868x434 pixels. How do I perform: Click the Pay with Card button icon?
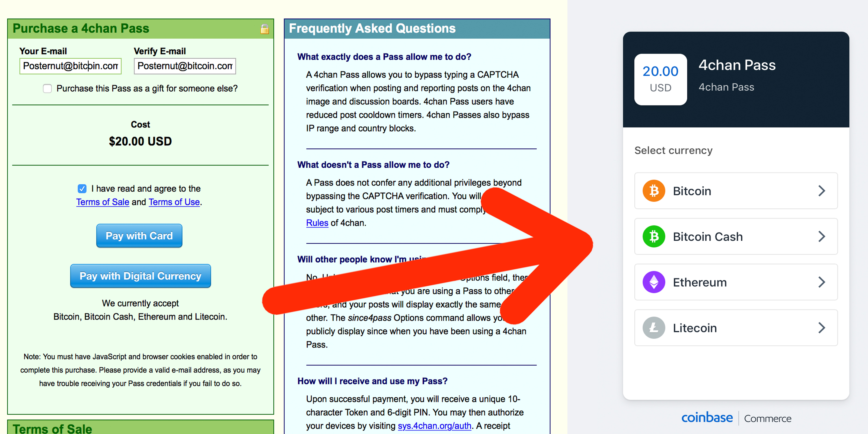point(140,235)
